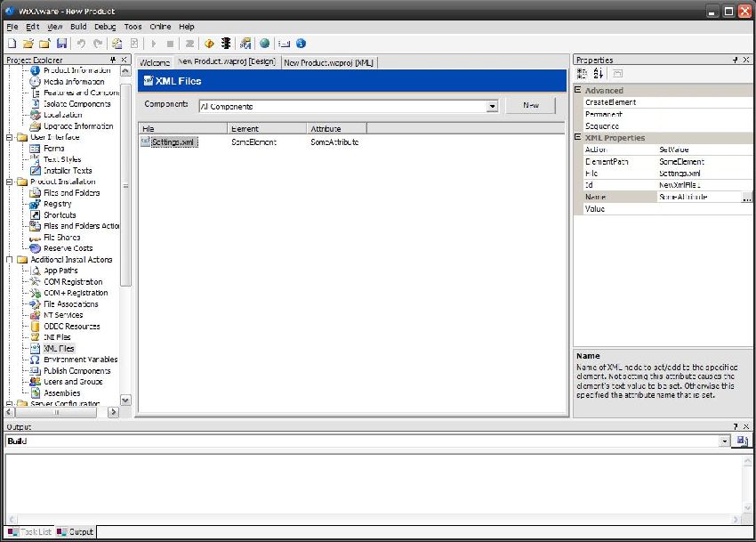Open Shortcuts in Project Explorer

(x=60, y=214)
